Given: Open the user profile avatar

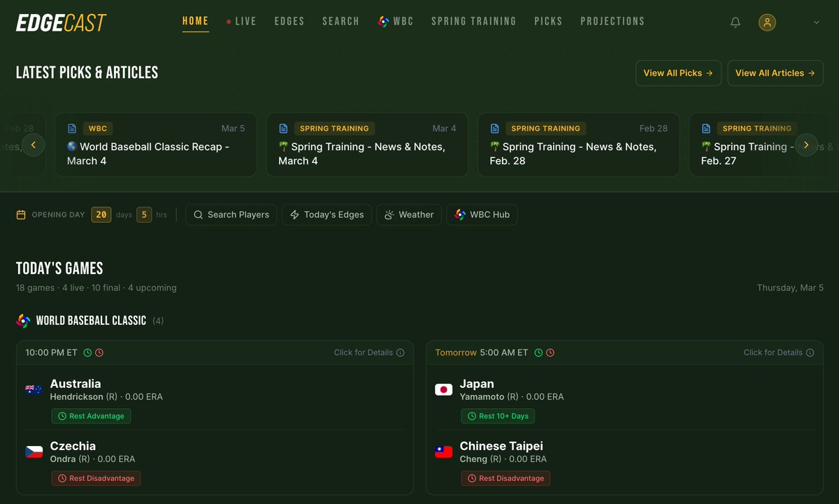Looking at the screenshot, I should coord(767,22).
